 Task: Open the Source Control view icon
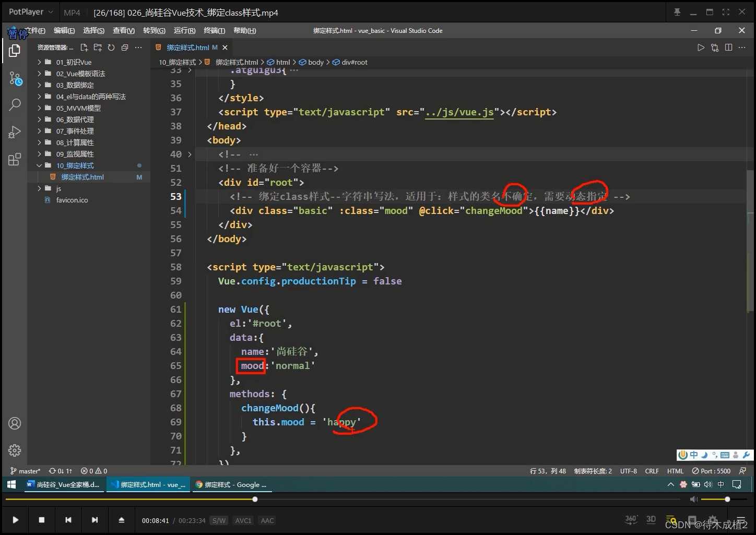coord(15,79)
